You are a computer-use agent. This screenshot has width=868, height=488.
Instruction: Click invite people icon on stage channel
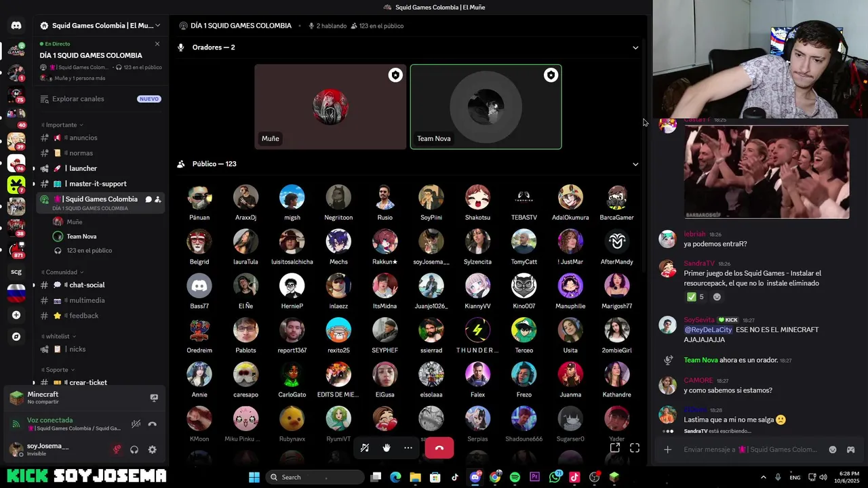tap(157, 199)
